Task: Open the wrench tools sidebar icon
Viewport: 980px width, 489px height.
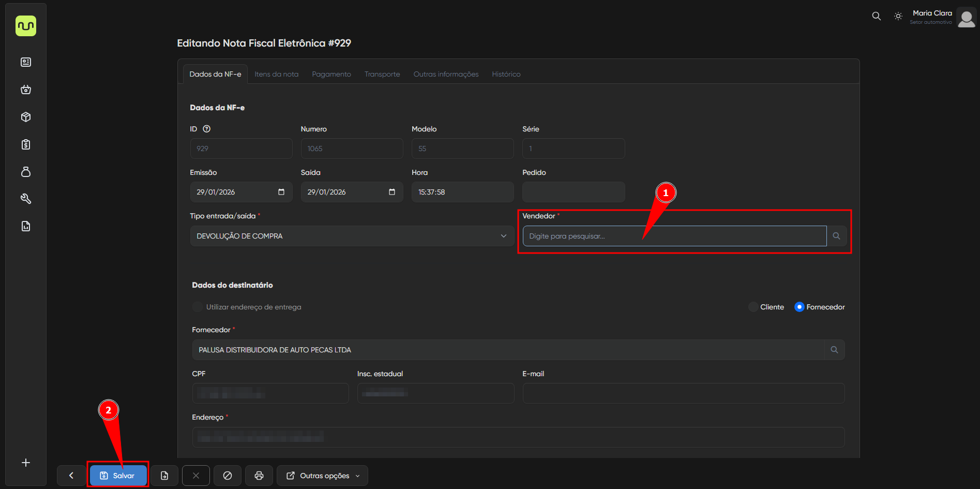Action: pyautogui.click(x=26, y=199)
